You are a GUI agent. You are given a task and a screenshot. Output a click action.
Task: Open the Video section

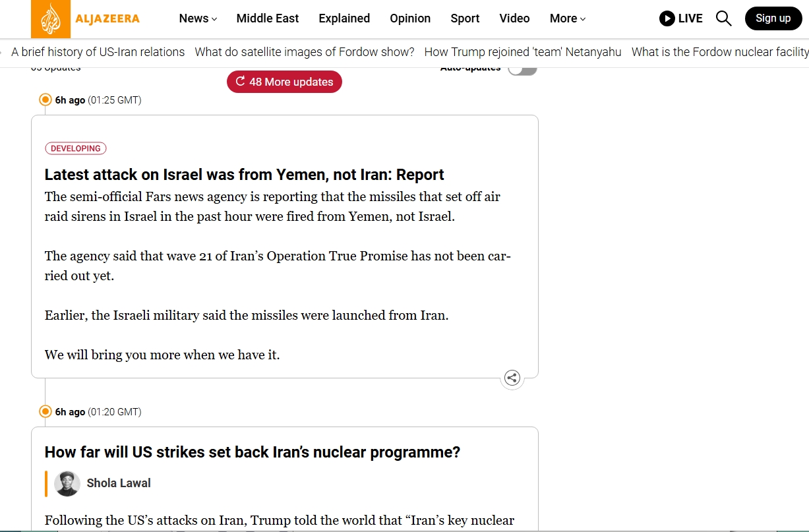pyautogui.click(x=514, y=18)
